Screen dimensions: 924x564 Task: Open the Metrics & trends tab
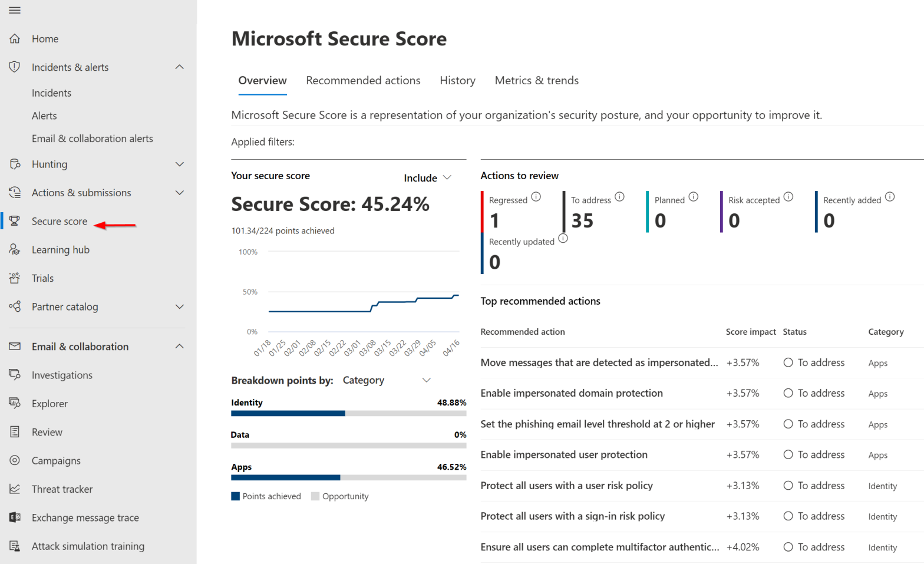coord(536,80)
